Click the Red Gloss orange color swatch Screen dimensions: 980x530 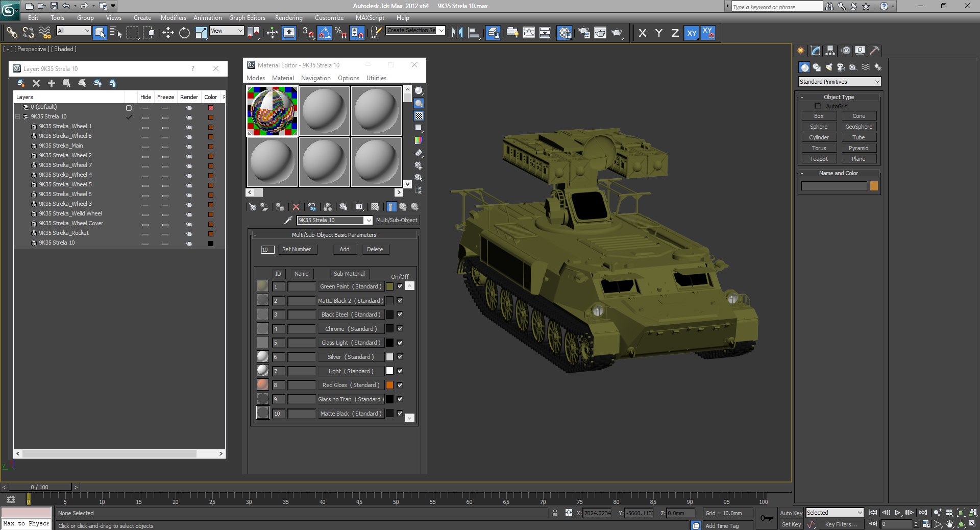(389, 385)
